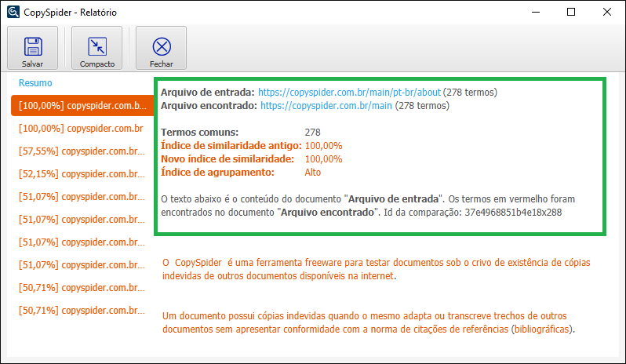Viewport: 626px width, 364px height.
Task: Click the 'Arquivo encontrado:' bold label
Action: point(209,106)
